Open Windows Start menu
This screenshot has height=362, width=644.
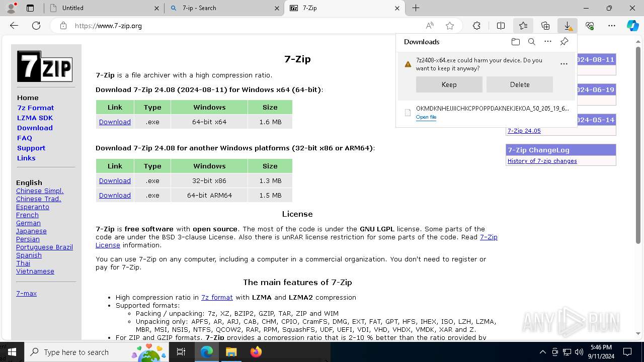click(x=12, y=352)
